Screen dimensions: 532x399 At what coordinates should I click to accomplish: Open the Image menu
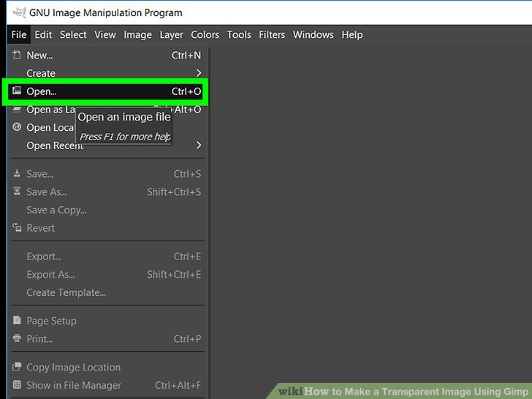coord(137,34)
